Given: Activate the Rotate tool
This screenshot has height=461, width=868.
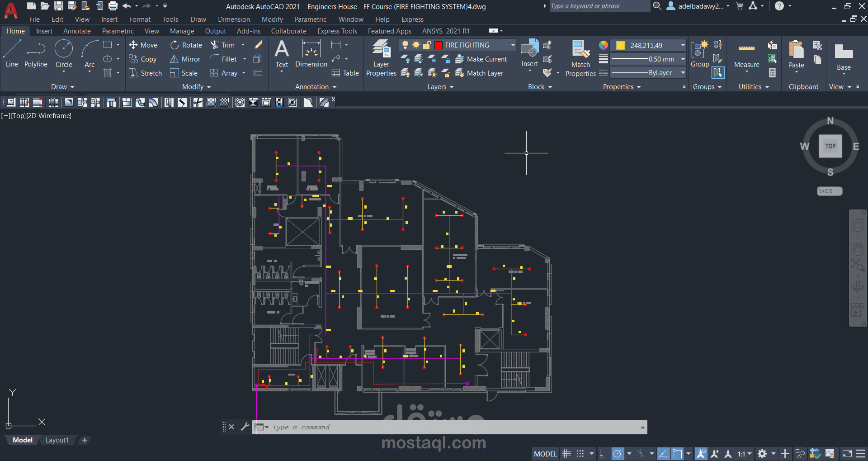Looking at the screenshot, I should (x=185, y=45).
